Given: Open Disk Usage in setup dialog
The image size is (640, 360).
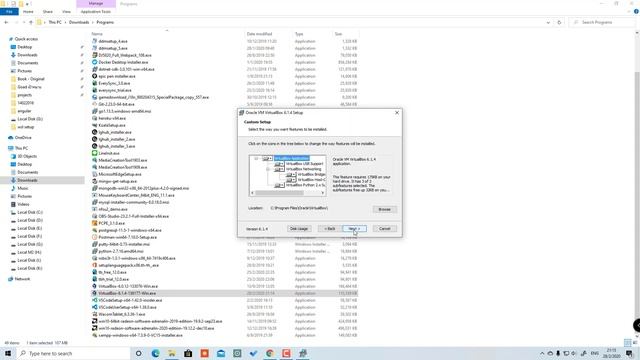Looking at the screenshot, I should pyautogui.click(x=299, y=229).
